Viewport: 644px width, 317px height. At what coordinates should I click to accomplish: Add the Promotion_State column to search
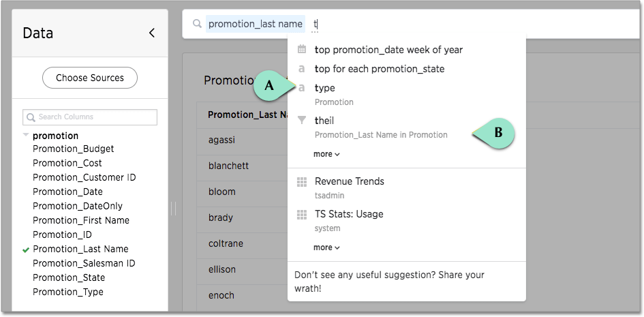tap(69, 277)
